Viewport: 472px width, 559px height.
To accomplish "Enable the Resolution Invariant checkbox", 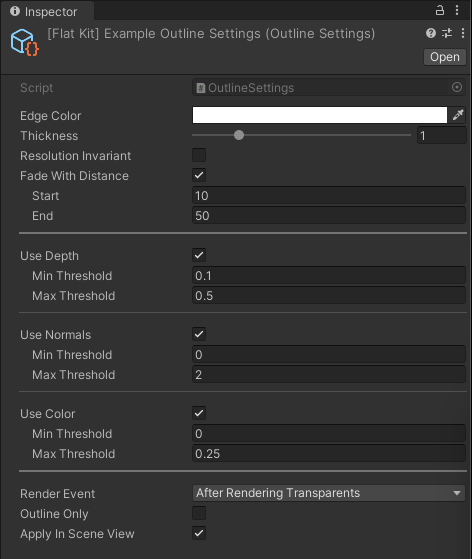I will pyautogui.click(x=199, y=155).
